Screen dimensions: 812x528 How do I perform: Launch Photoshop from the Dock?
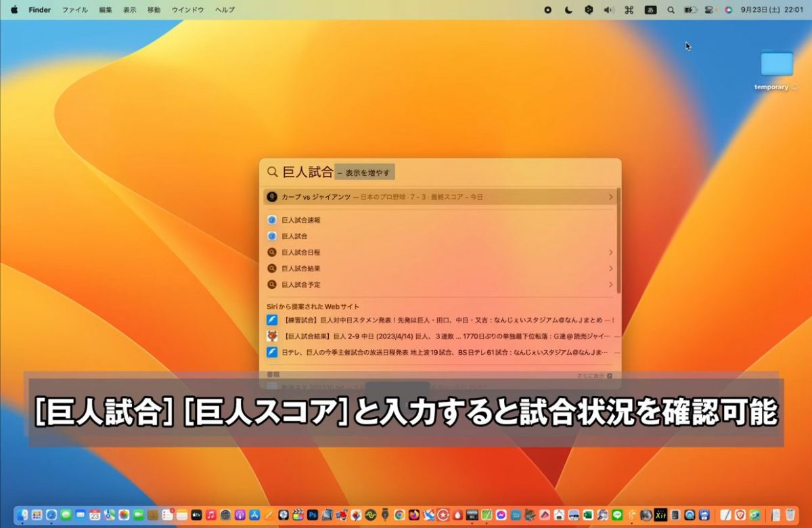313,515
